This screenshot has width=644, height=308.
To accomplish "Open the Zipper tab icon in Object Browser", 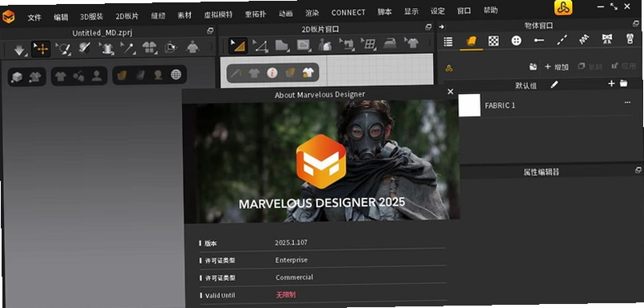I will (630, 39).
